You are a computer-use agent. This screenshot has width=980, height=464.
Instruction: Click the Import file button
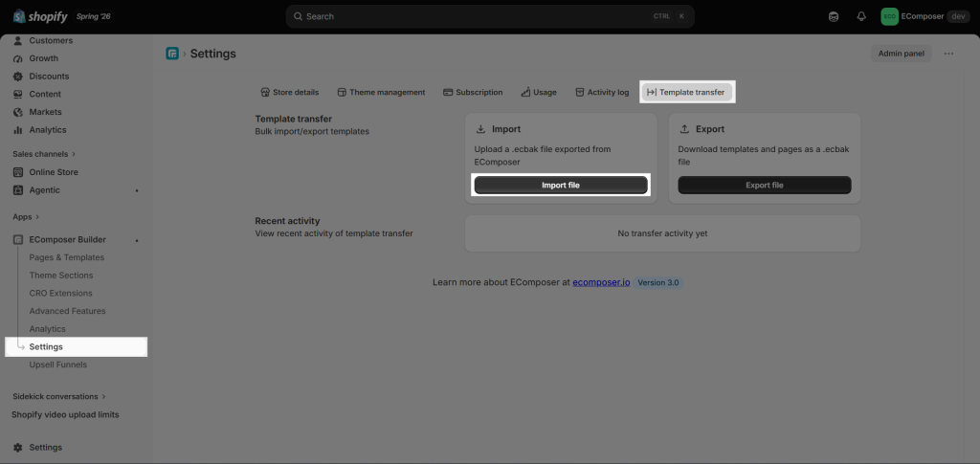pyautogui.click(x=561, y=185)
